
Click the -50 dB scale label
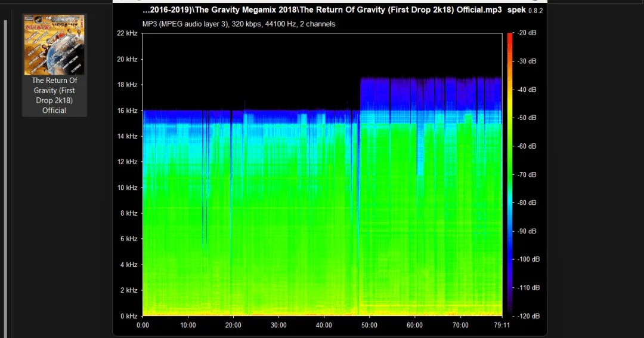coord(527,118)
